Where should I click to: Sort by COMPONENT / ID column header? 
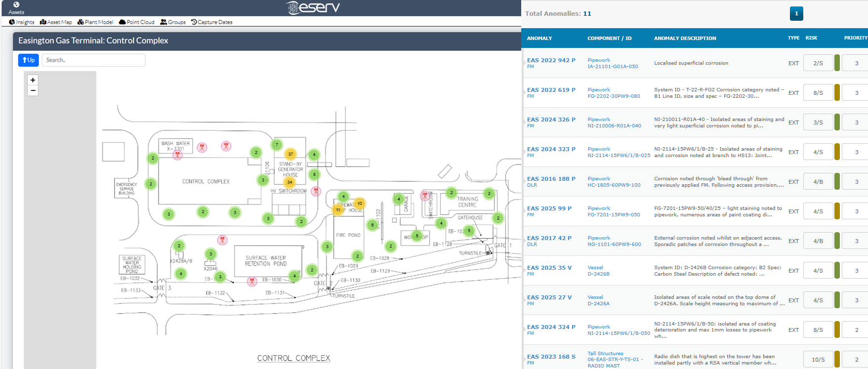click(610, 38)
